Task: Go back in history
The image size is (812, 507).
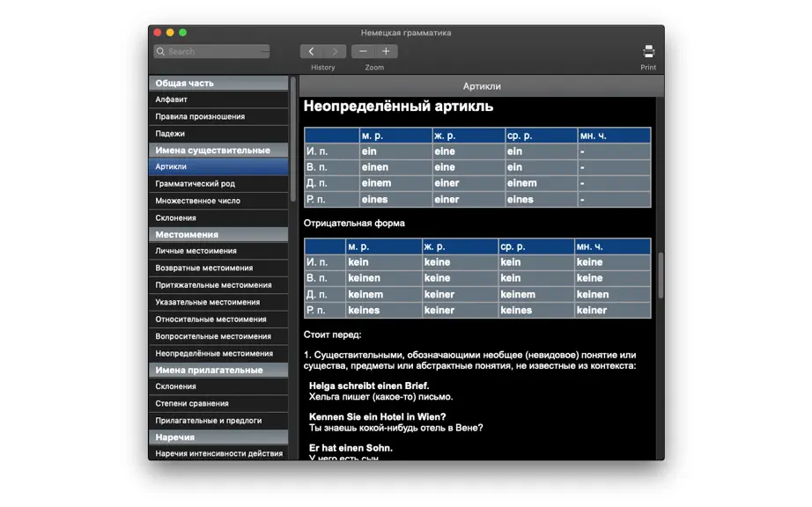Action: 311,51
